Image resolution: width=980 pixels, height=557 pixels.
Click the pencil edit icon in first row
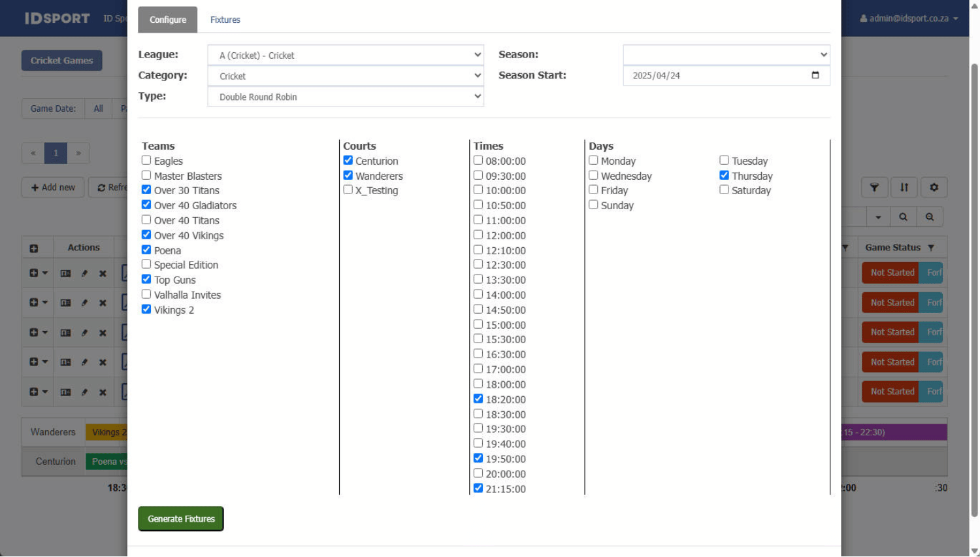click(x=84, y=273)
